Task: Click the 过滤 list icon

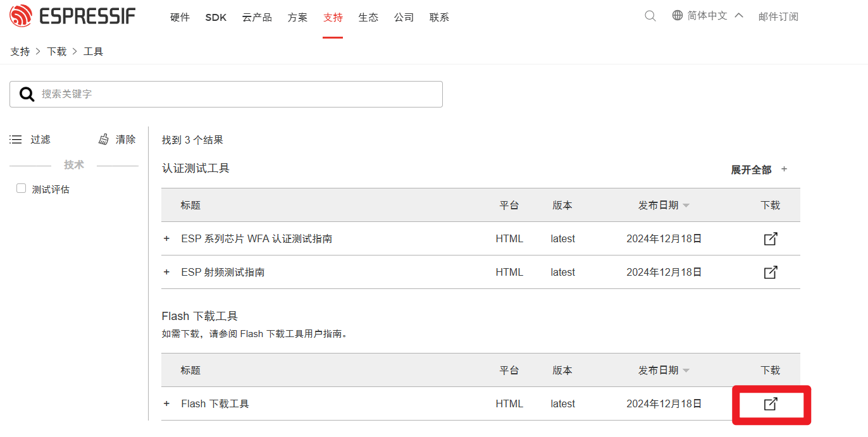Action: 16,139
